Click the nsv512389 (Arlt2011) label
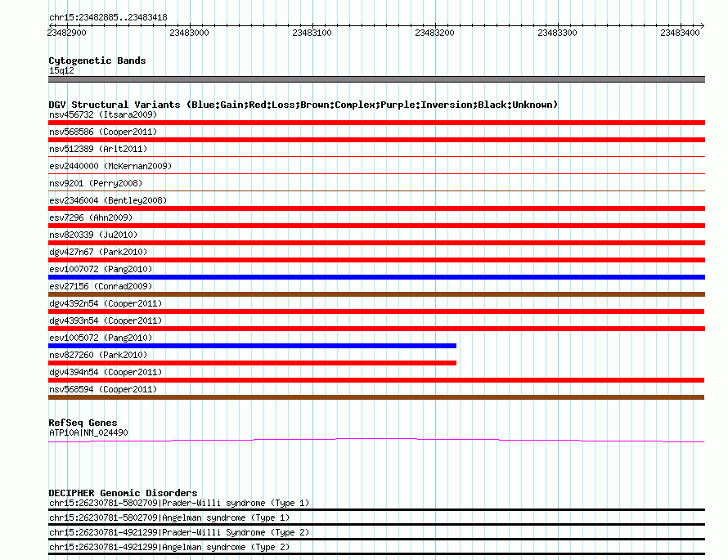This screenshot has width=728, height=560. [x=98, y=149]
